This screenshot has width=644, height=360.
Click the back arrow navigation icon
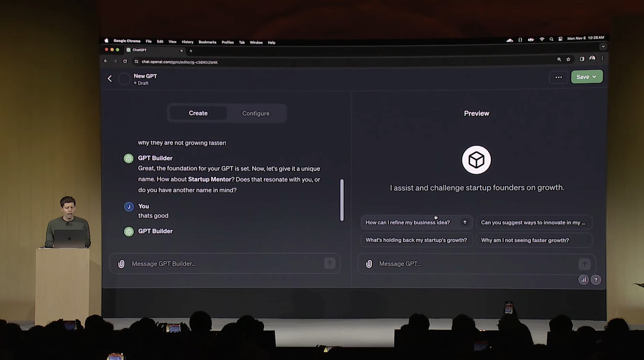tap(109, 78)
